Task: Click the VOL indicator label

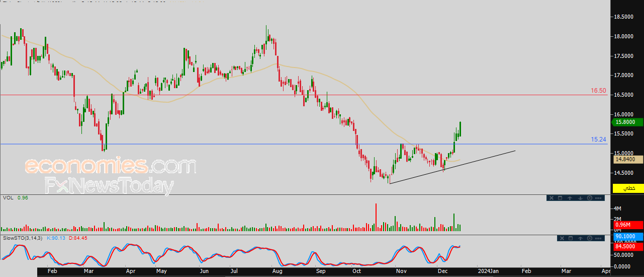Action: tap(8, 198)
